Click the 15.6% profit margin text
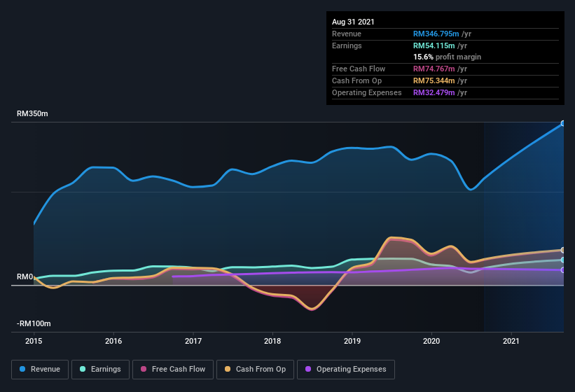The width and height of the screenshot is (575, 392). 447,57
